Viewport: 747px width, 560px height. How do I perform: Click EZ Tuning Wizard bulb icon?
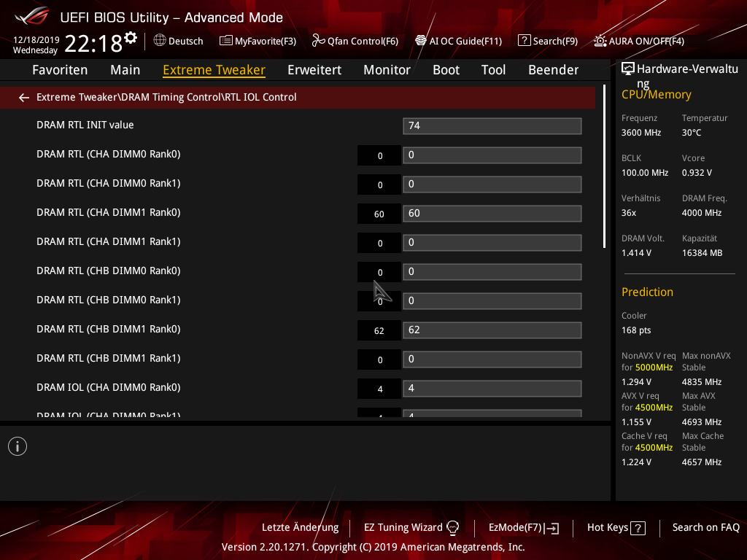click(452, 528)
